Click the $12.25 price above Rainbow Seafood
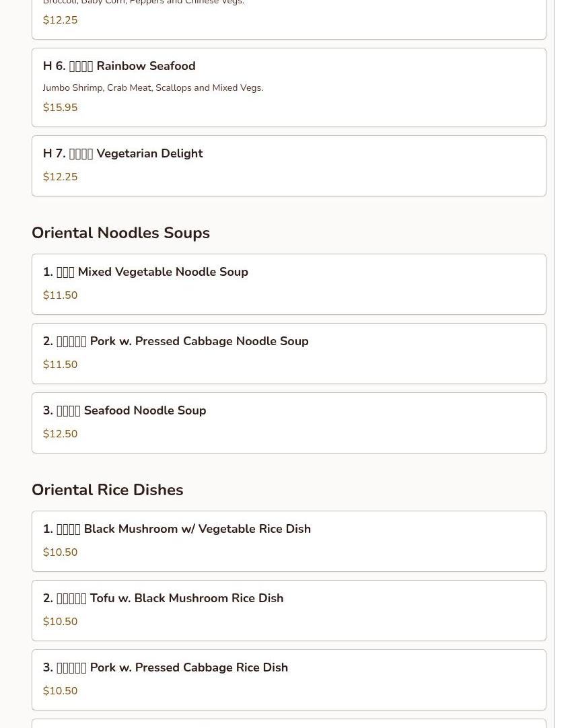Viewport: 568px width, 728px height. pos(60,20)
